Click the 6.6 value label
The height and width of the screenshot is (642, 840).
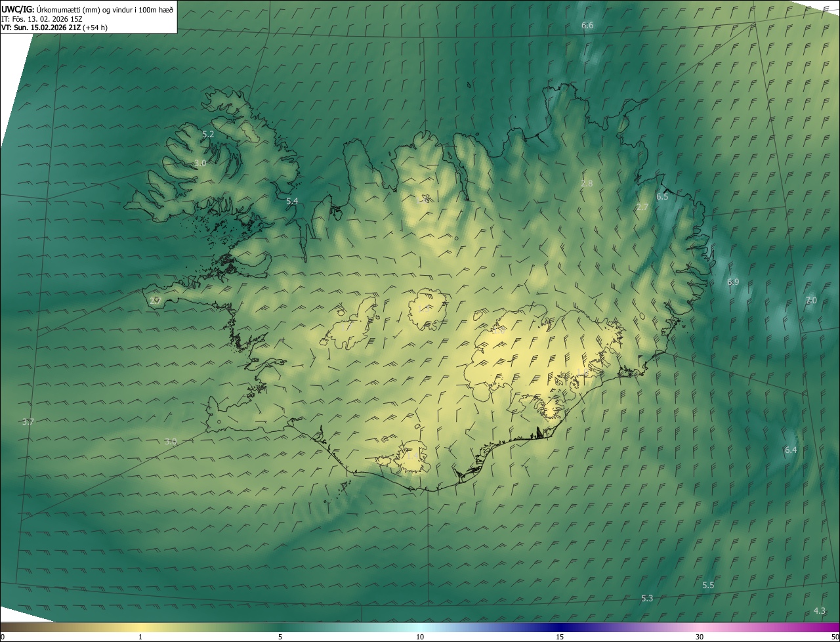pos(587,26)
